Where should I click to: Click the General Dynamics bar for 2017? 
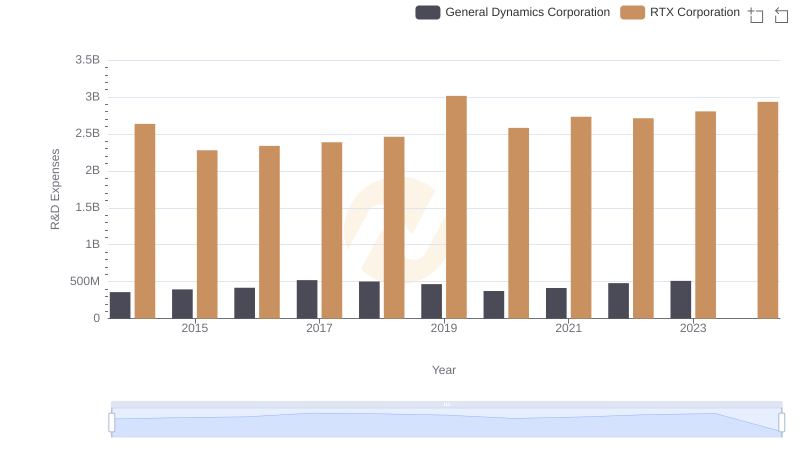coord(307,299)
